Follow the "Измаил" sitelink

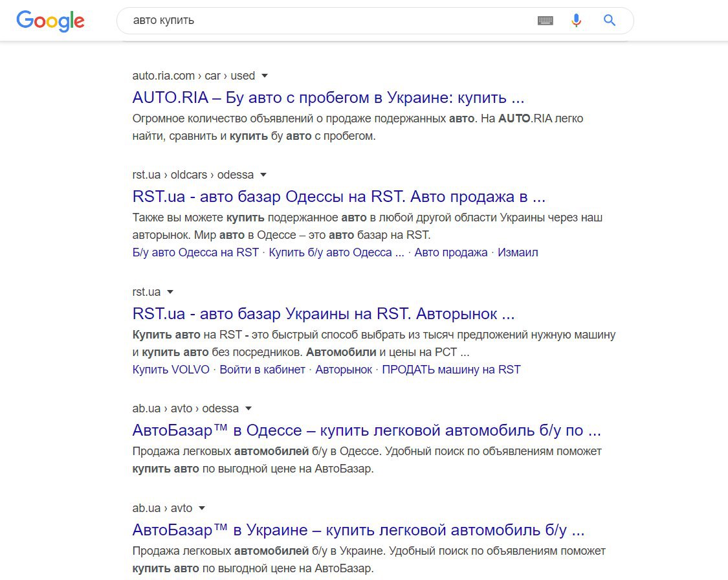tap(518, 252)
